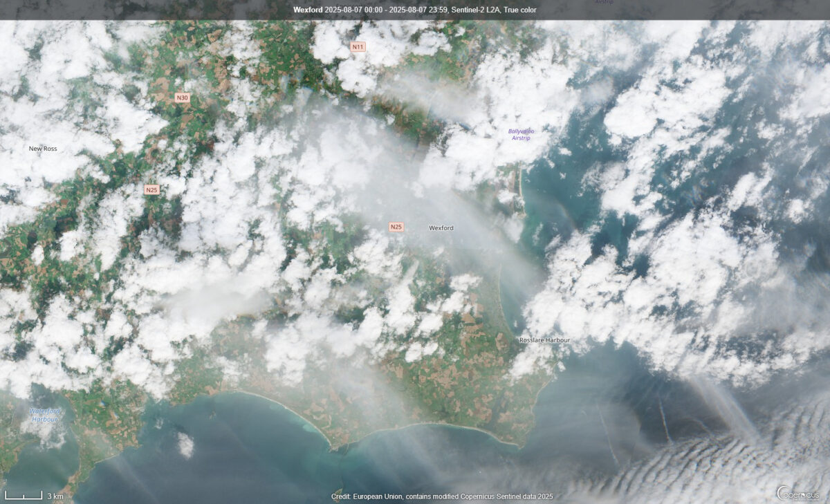Click the N30 road shield marker
The width and height of the screenshot is (830, 504).
[x=182, y=98]
